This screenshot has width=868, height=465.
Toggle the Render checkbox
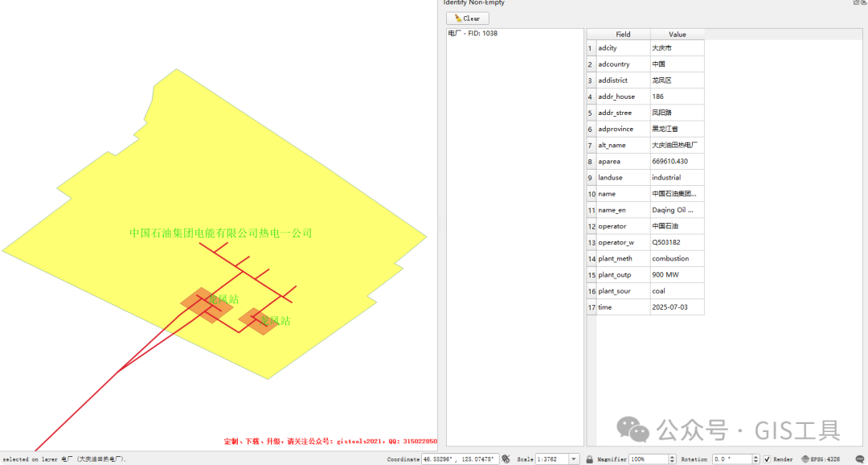(x=768, y=459)
